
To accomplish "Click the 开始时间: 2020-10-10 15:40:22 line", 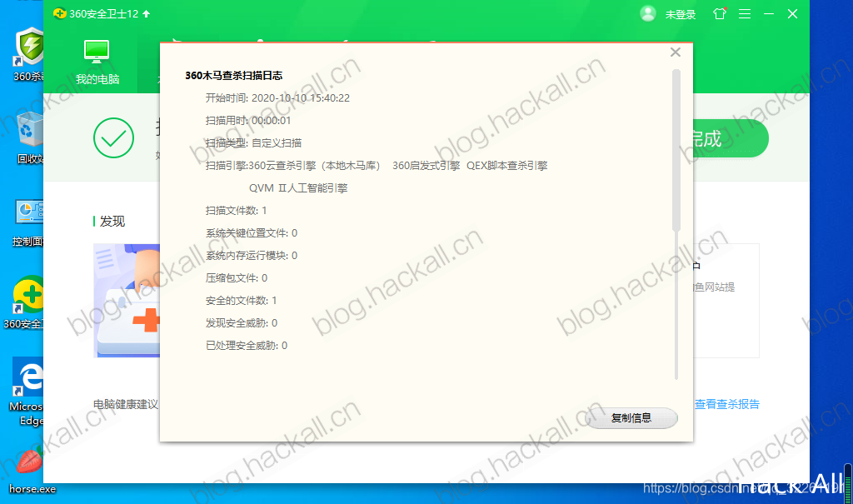I will tap(277, 98).
